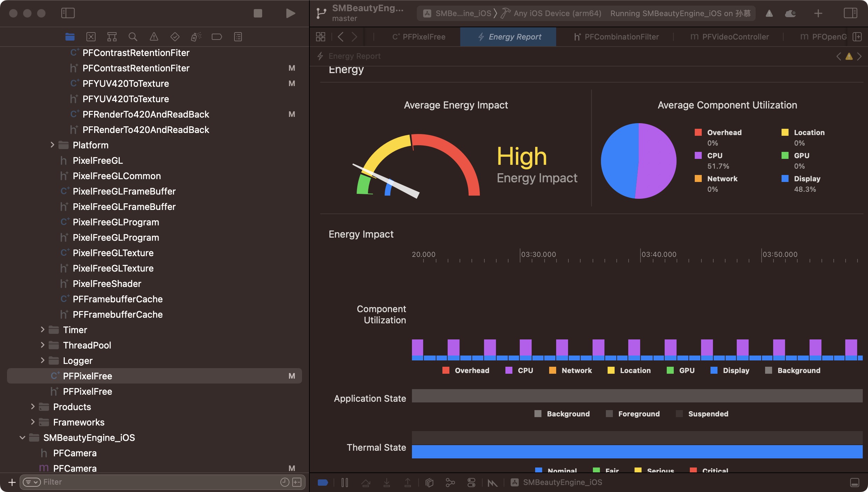Screen dimensions: 868x492
Task: Click the Debug Memory Graph icon
Action: (x=450, y=483)
